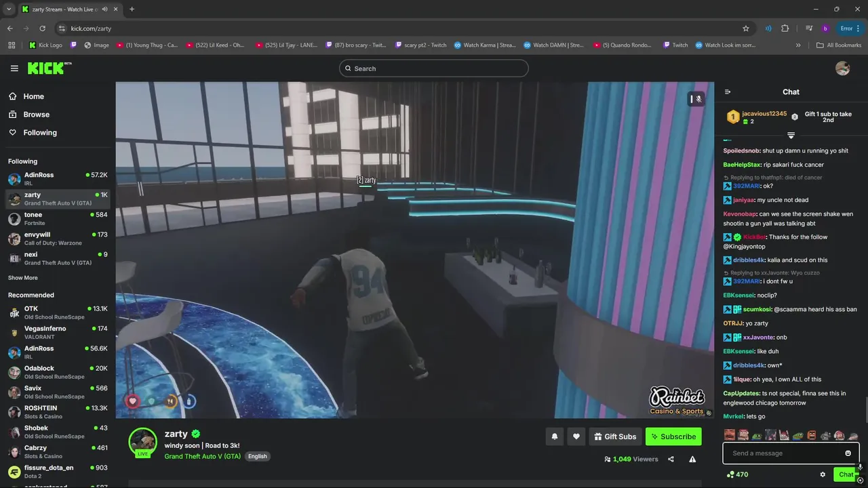View site information icon in address bar
This screenshot has width=868, height=488.
click(62, 28)
